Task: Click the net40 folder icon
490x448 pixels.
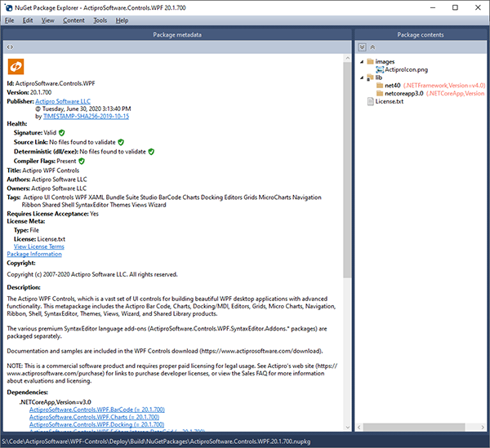Action: pyautogui.click(x=380, y=85)
